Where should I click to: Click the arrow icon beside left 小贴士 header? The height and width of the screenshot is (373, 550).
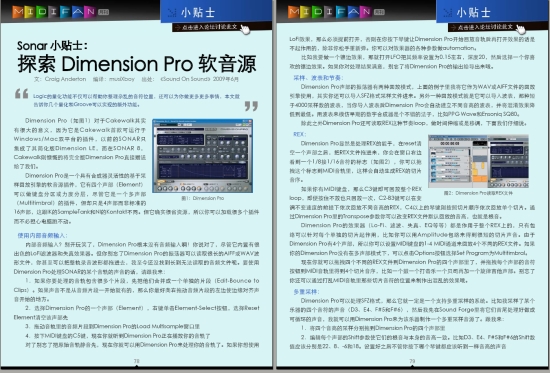coord(172,13)
